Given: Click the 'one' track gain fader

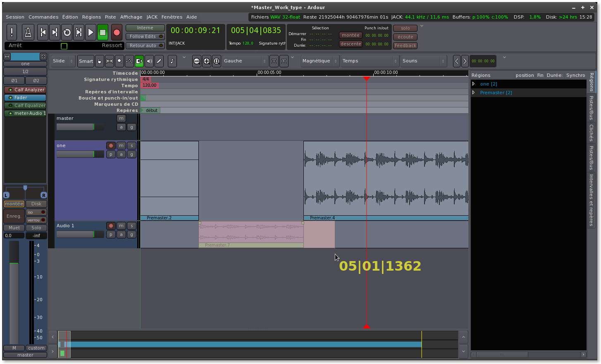Looking at the screenshot, I should (80, 154).
